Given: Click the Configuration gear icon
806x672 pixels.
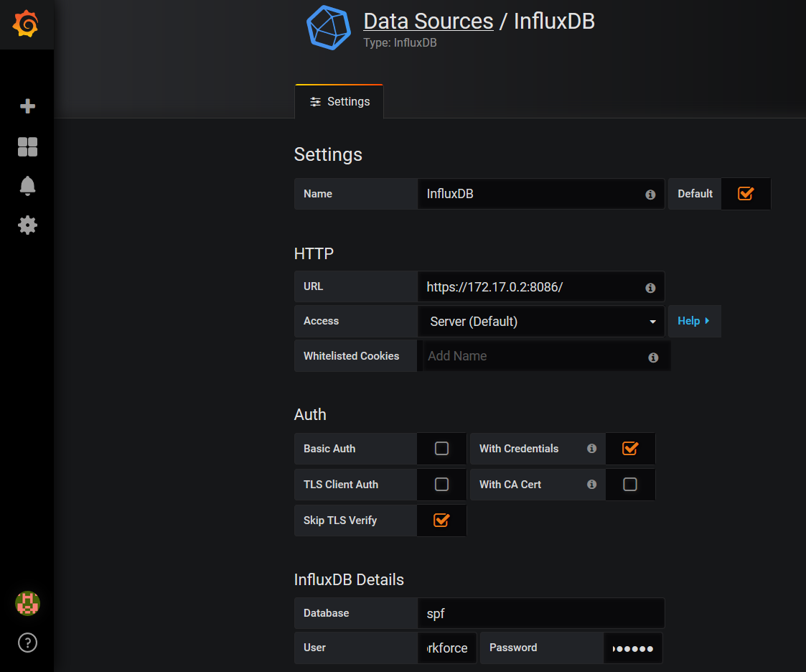Looking at the screenshot, I should pos(27,225).
